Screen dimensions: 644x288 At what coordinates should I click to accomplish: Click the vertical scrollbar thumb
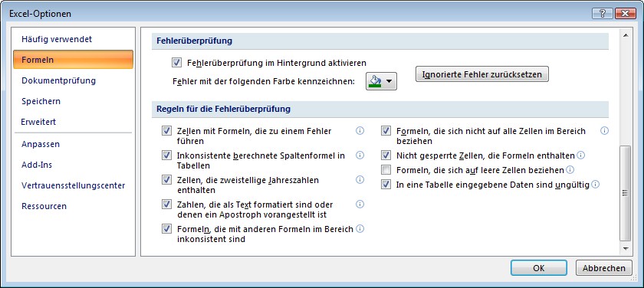pyautogui.click(x=626, y=193)
